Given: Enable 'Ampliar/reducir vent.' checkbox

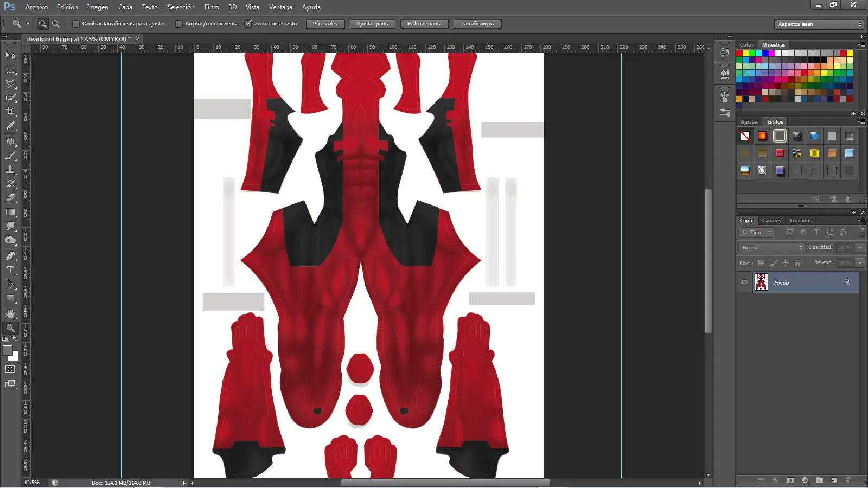Looking at the screenshot, I should (x=179, y=24).
